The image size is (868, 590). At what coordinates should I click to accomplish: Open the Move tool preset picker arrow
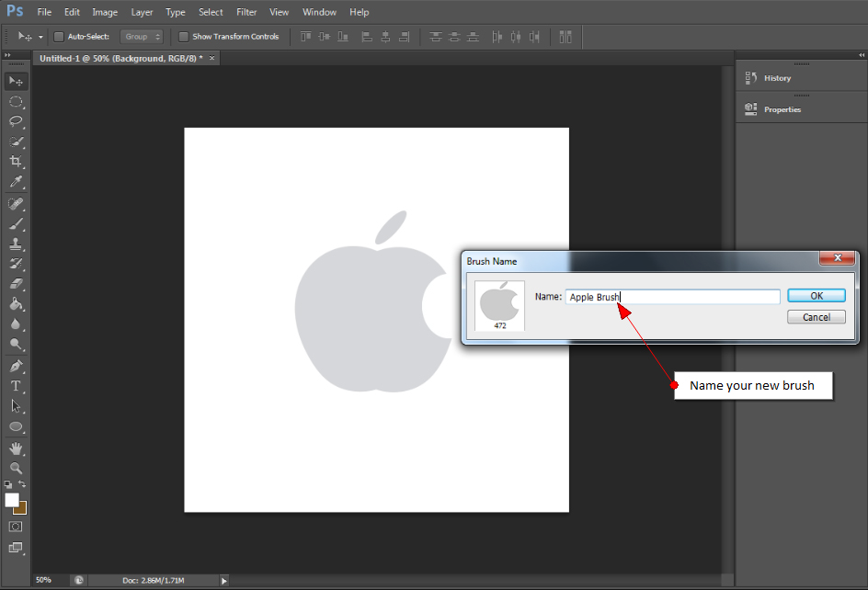tap(40, 37)
